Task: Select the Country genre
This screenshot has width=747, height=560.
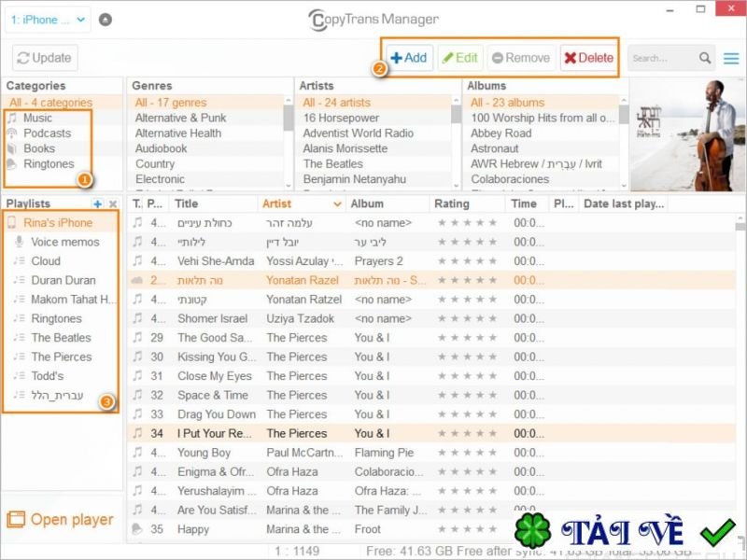Action: click(x=155, y=163)
